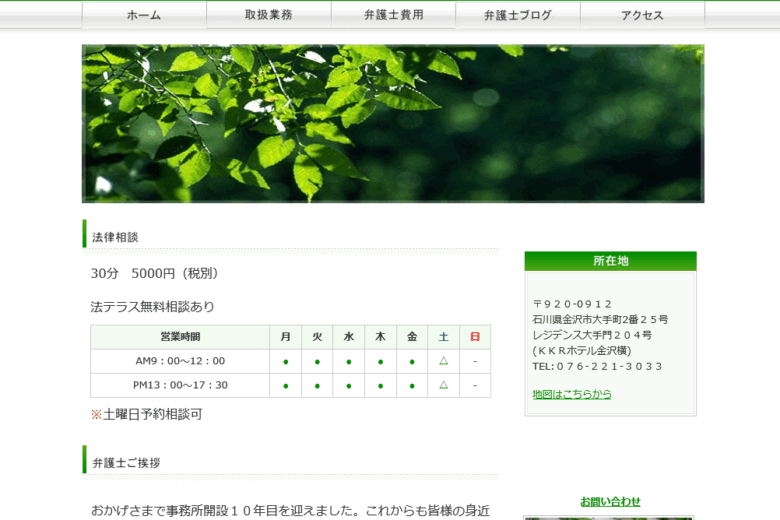Click Saturday's triangle mark in the AM row
The image size is (780, 520).
coord(443,361)
